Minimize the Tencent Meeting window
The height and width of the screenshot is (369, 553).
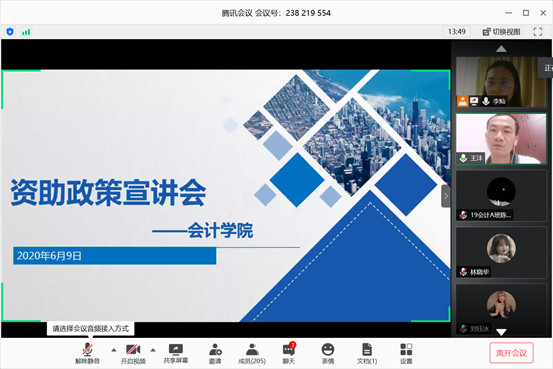508,13
